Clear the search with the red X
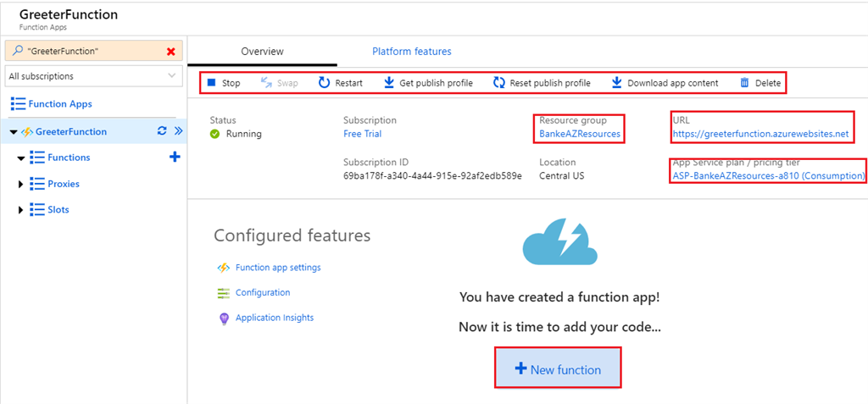Screen dimensions: 868x404 (x=171, y=51)
